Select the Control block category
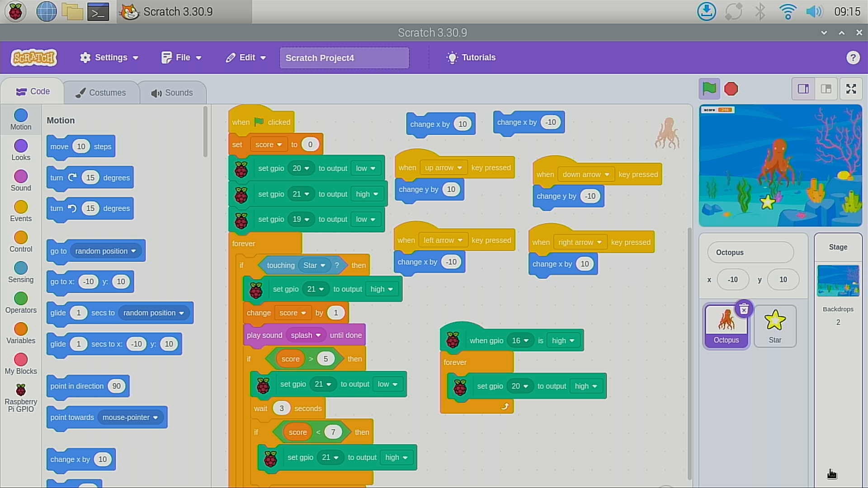The image size is (868, 488). pyautogui.click(x=21, y=242)
